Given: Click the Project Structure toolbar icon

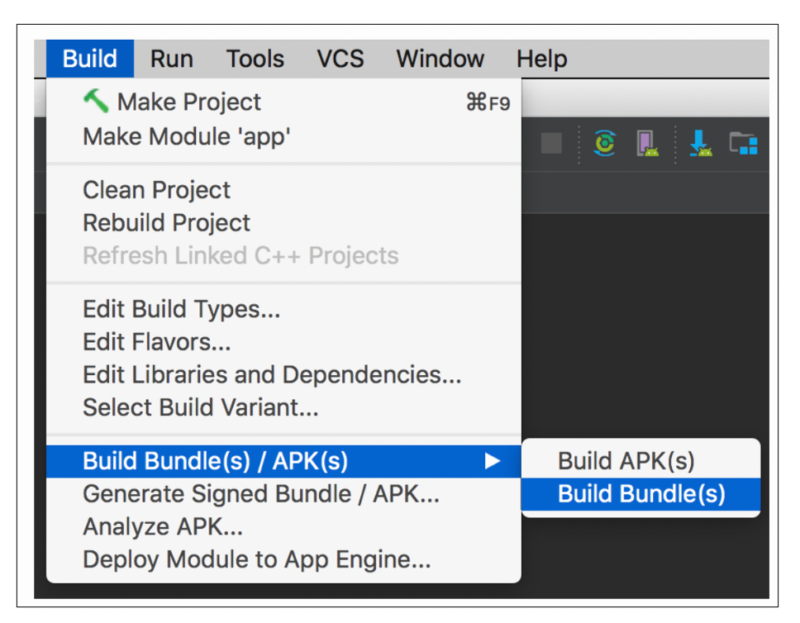Looking at the screenshot, I should tap(743, 142).
